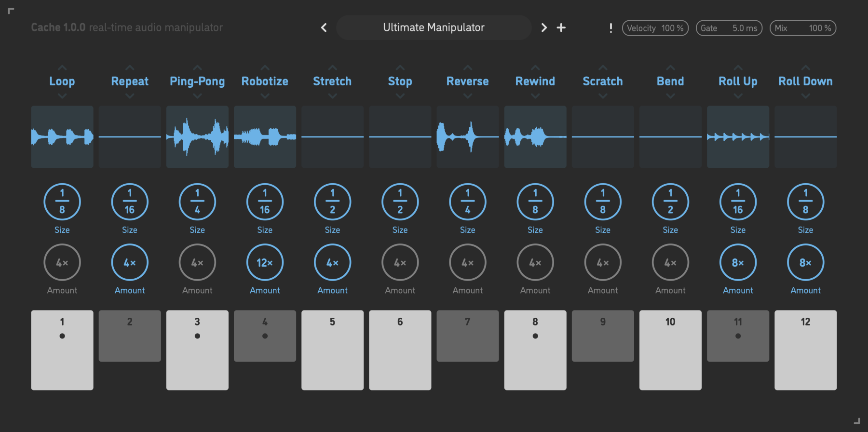
Task: Click the Gate 5.0 ms field
Action: (x=729, y=28)
